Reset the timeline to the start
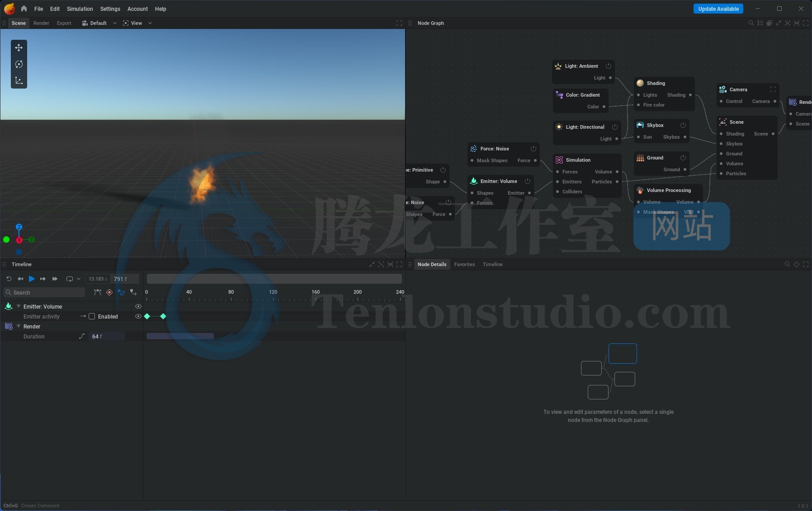This screenshot has width=812, height=511. pos(9,279)
